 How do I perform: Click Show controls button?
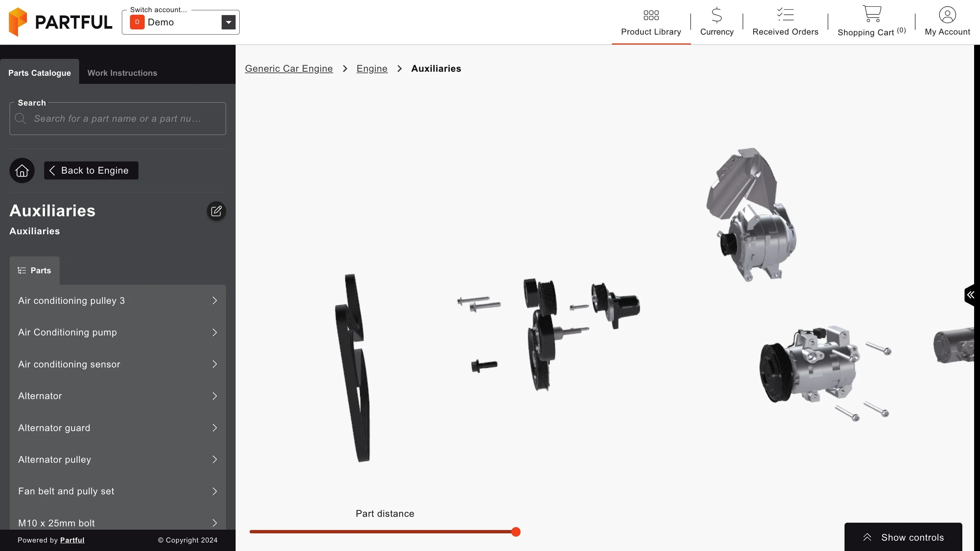(x=903, y=537)
